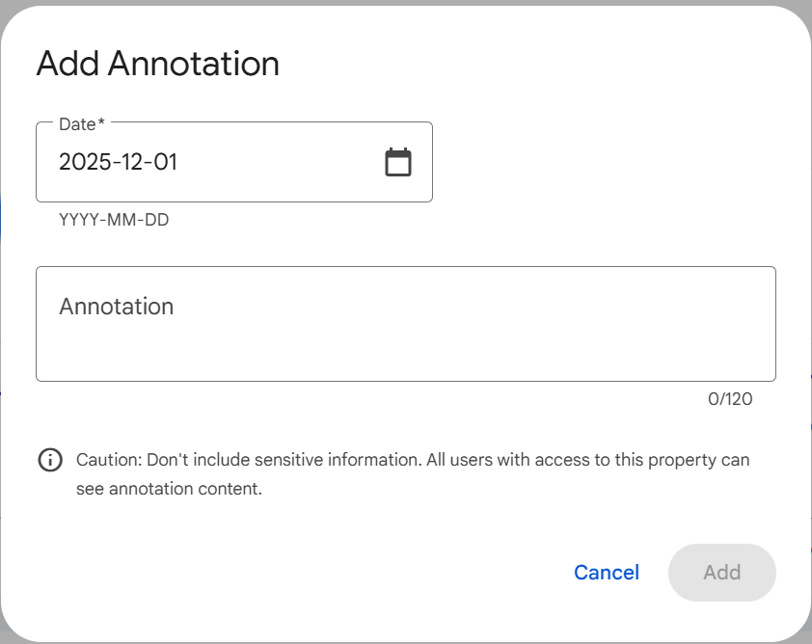Image resolution: width=812 pixels, height=644 pixels.
Task: Click the "YYYY-MM-DD" format hint
Action: [x=114, y=220]
